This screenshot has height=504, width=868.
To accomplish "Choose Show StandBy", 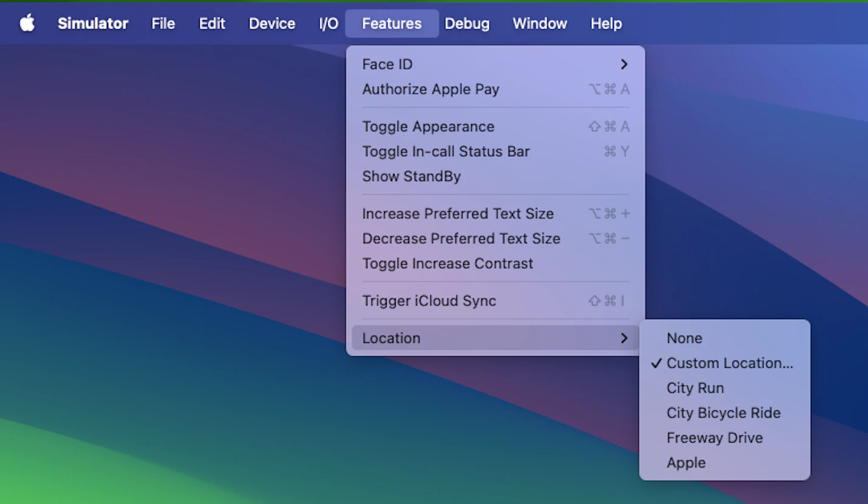I will pyautogui.click(x=495, y=176).
